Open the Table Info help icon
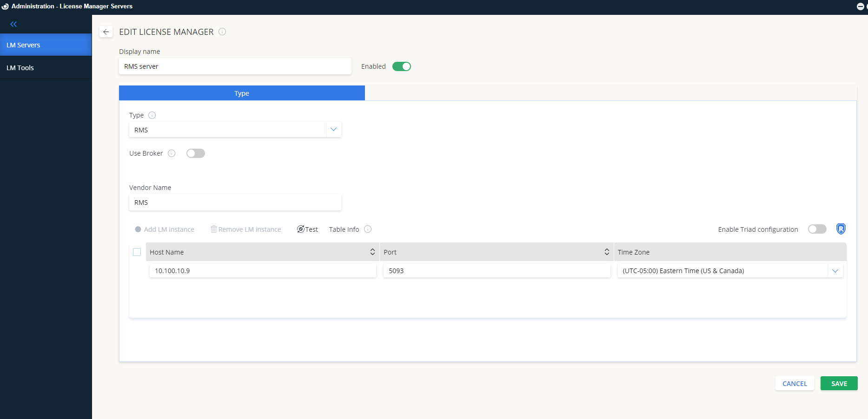Screen dimensions: 868x419 [x=367, y=229]
